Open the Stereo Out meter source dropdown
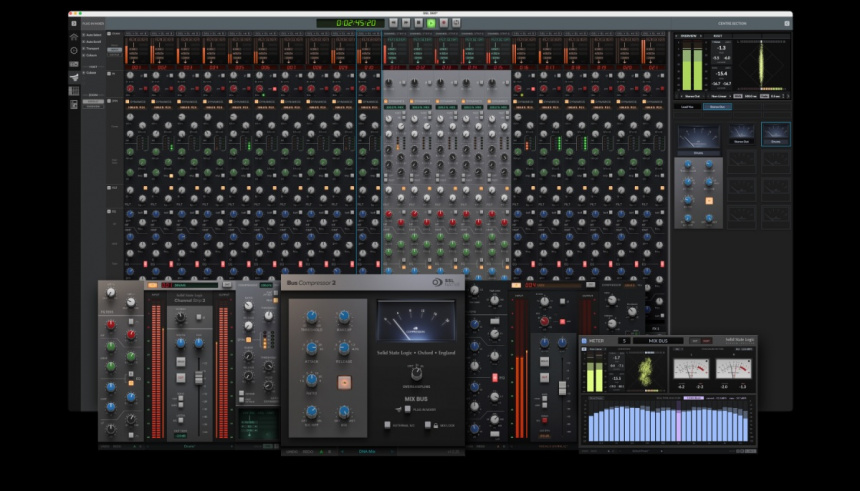This screenshot has height=491, width=860. tap(692, 96)
